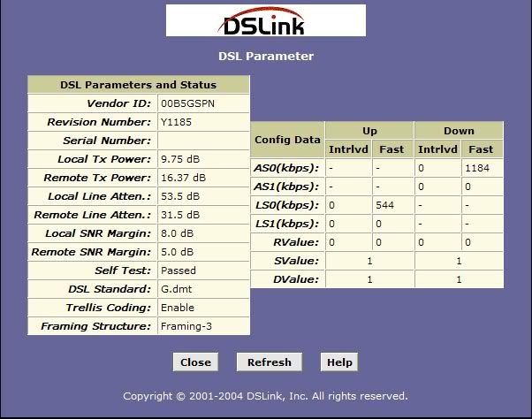Viewport: 532px width, 419px height.
Task: Click the DSL Parameter page heading
Action: (266, 57)
